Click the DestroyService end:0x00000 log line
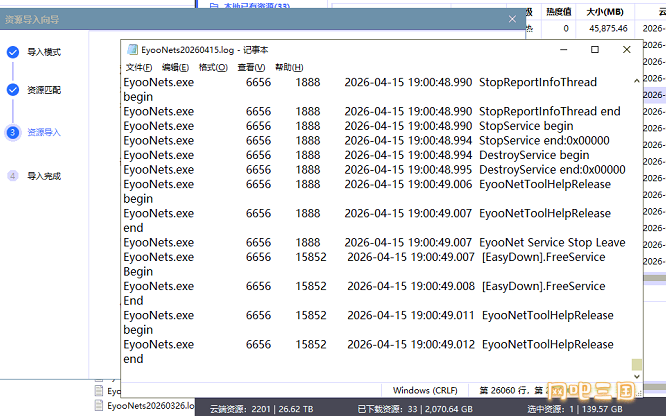 coord(374,170)
